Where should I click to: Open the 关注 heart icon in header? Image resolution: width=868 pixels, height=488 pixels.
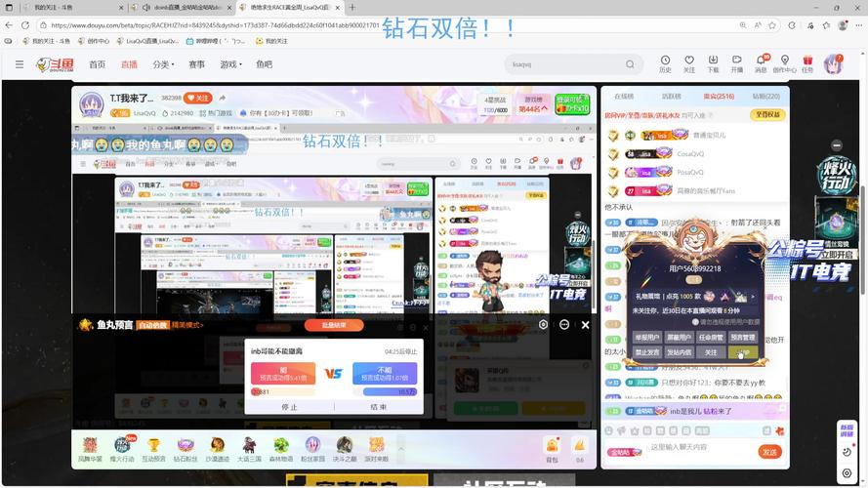[x=689, y=63]
